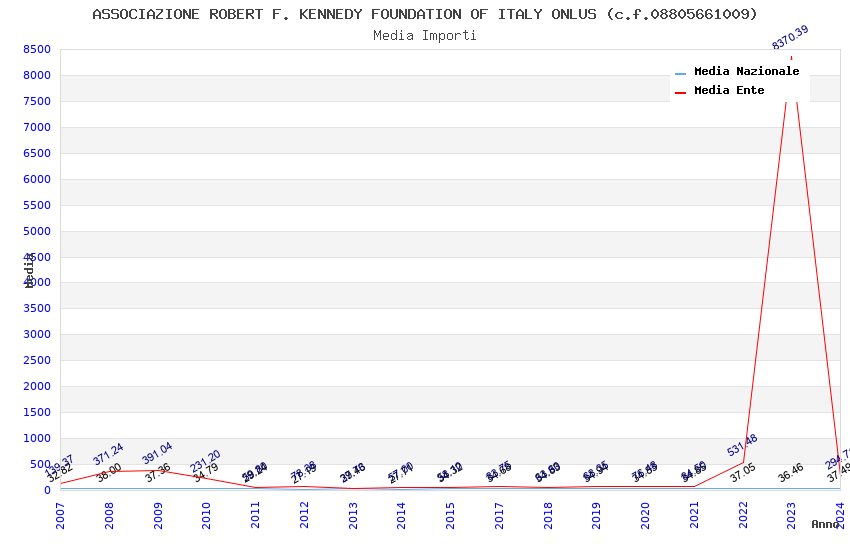850x550 pixels.
Task: Click the 2010 year axis label
Action: 206,515
